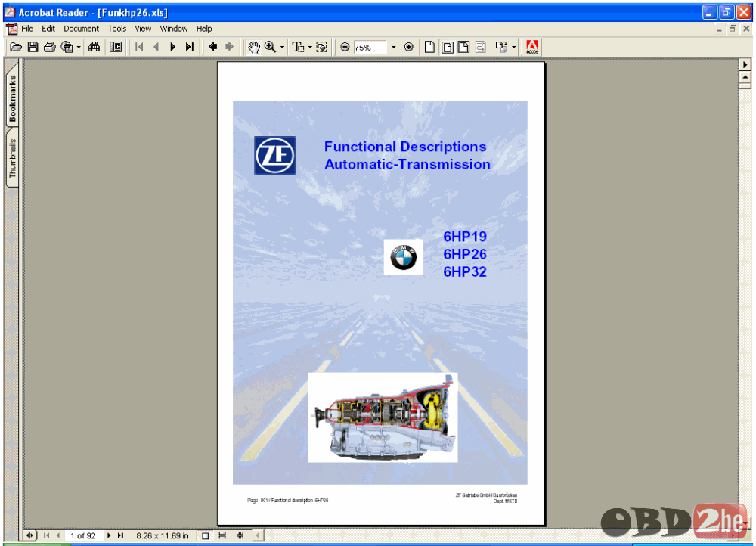This screenshot has height=546, width=756.
Task: Open the Help menu
Action: point(204,29)
